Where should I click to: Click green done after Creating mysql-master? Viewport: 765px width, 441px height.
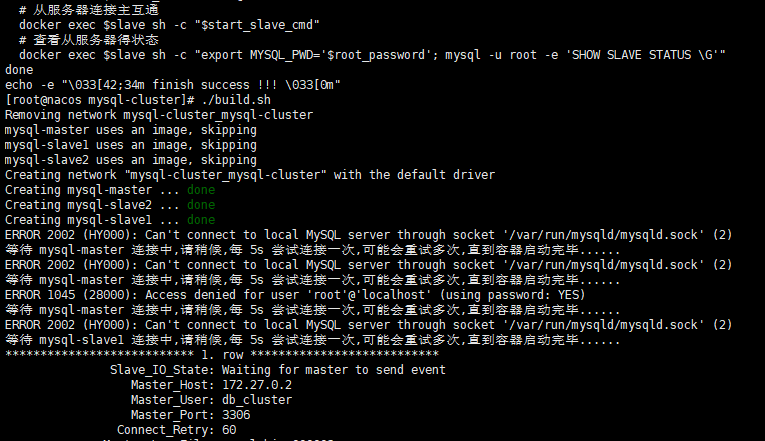pyautogui.click(x=201, y=190)
